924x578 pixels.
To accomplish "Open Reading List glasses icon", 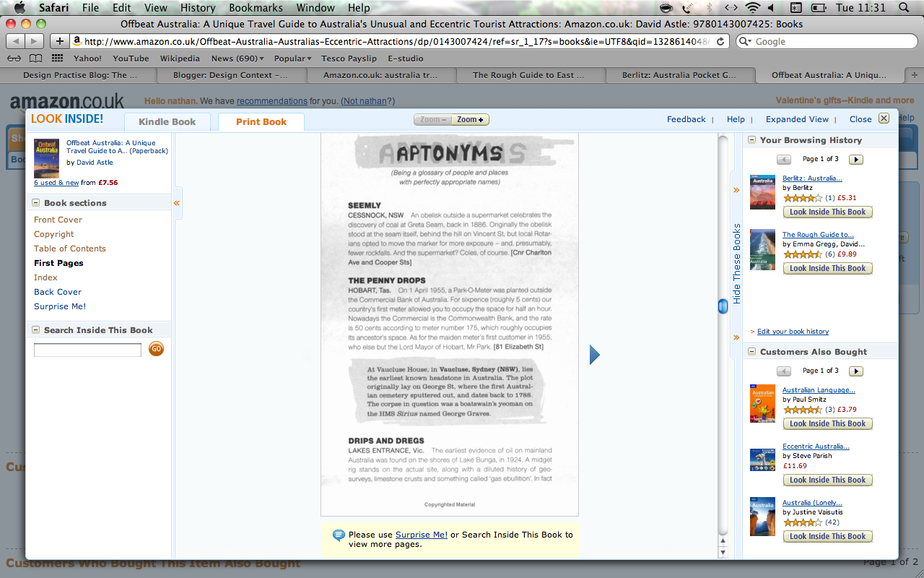I will pos(14,59).
